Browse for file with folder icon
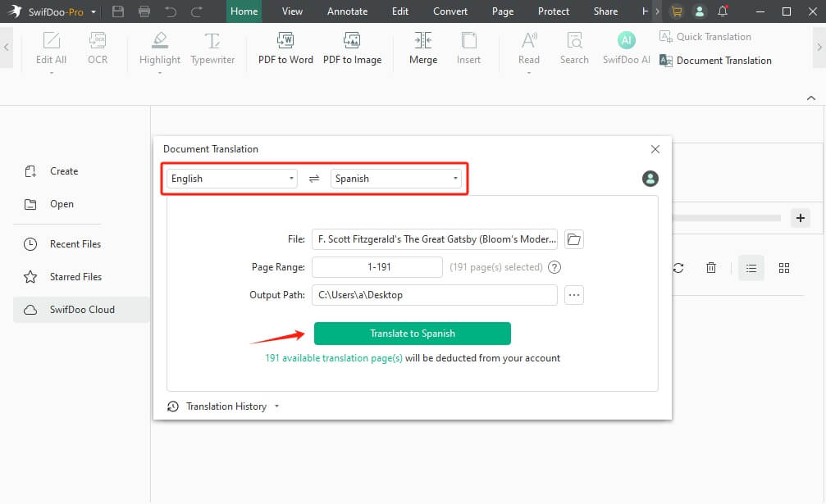The height and width of the screenshot is (504, 826). 573,239
